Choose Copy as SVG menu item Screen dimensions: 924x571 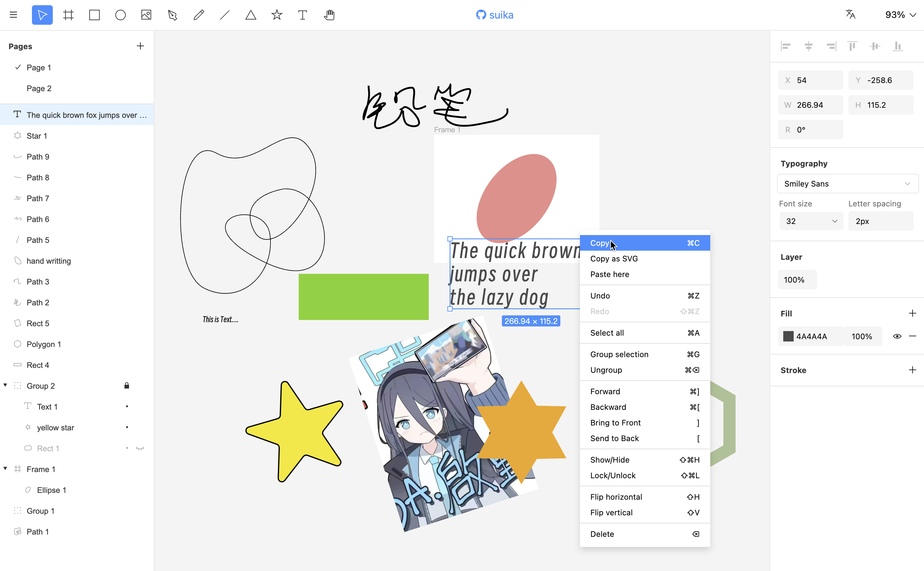point(645,259)
